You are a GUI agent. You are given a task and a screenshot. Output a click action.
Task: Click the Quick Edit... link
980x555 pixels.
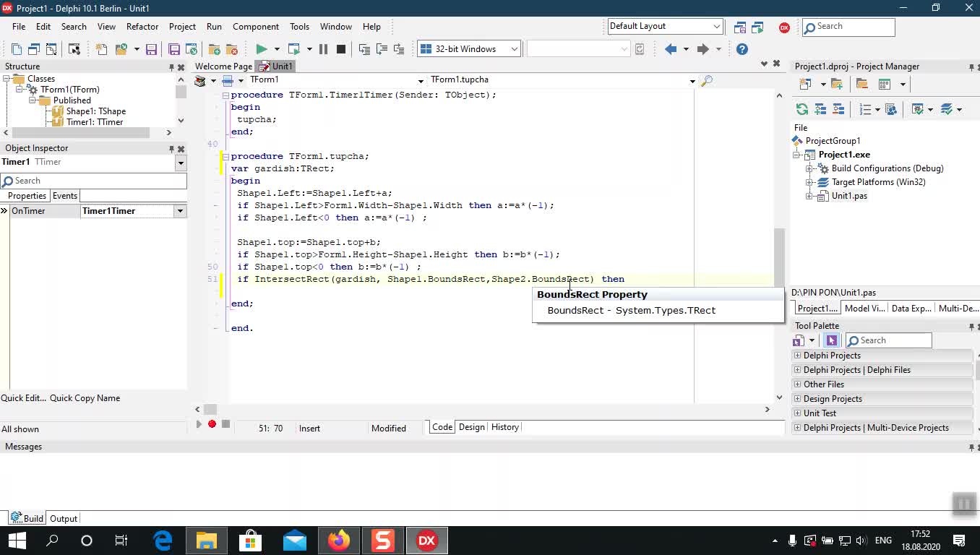point(23,398)
